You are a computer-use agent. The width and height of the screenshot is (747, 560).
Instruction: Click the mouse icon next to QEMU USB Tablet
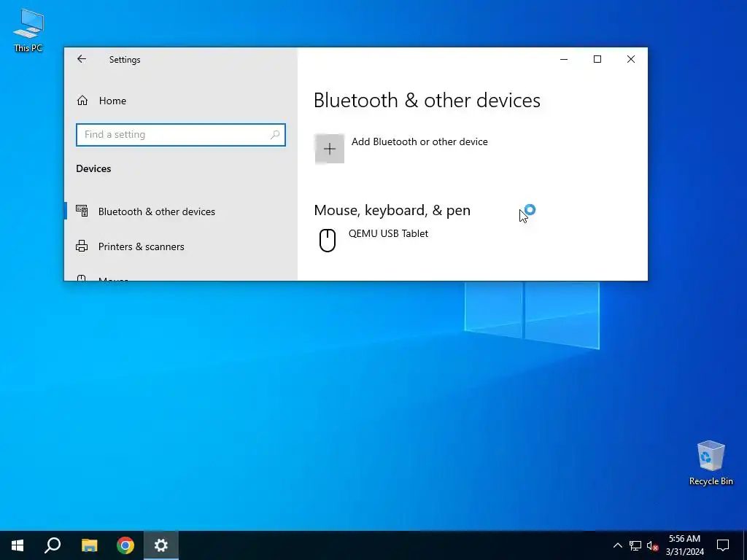click(328, 240)
